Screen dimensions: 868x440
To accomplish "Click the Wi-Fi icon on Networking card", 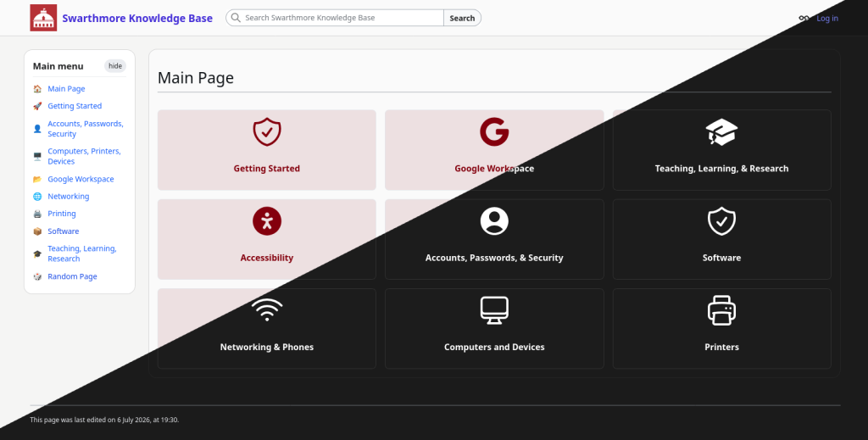I will click(x=267, y=310).
